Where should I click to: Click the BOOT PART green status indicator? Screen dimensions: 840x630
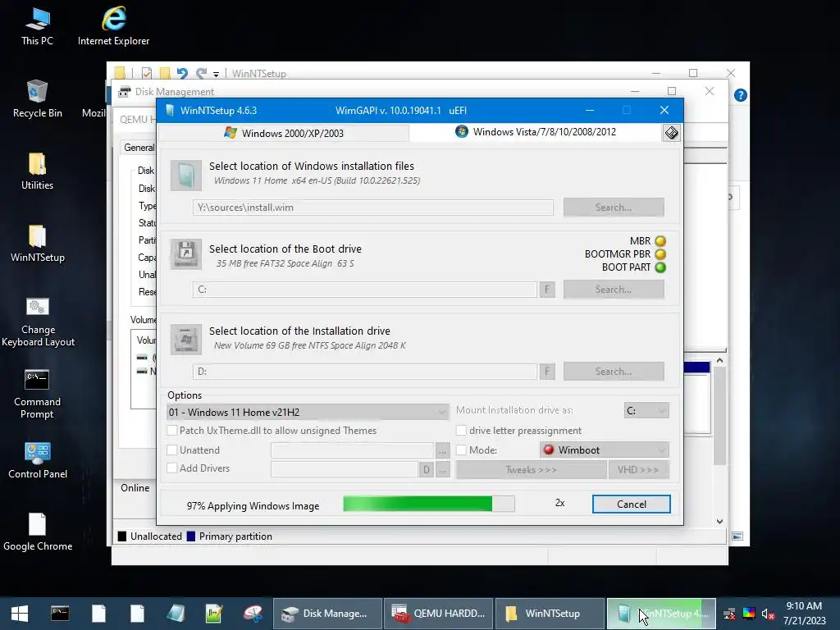pos(660,267)
